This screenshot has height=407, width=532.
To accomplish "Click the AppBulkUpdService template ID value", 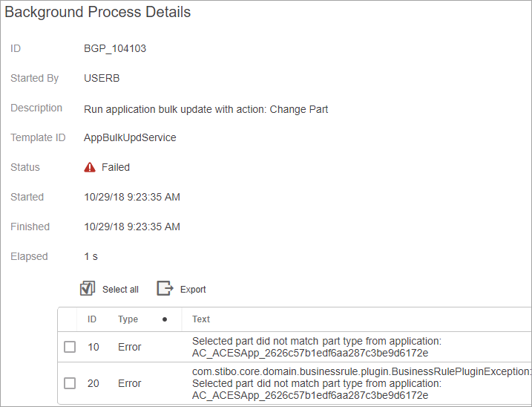I will [x=130, y=137].
